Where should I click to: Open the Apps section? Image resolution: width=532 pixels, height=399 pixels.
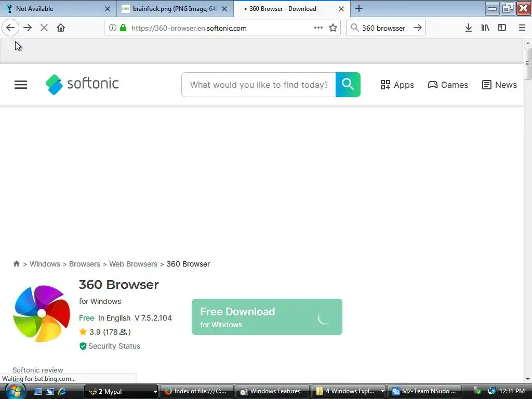point(397,85)
